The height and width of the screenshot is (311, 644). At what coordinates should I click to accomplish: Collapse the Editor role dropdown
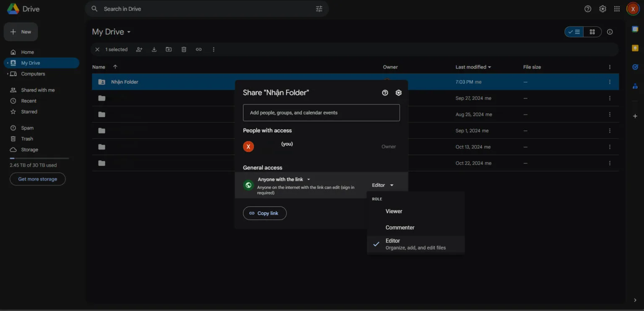382,185
